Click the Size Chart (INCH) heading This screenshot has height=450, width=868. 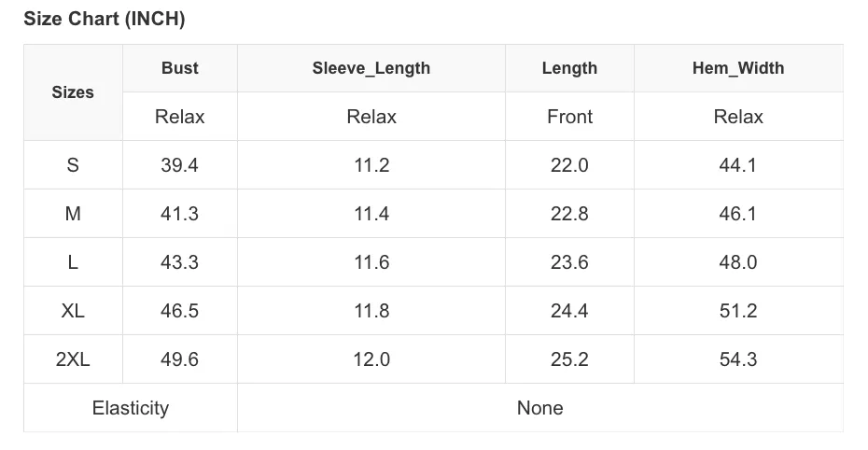[105, 19]
